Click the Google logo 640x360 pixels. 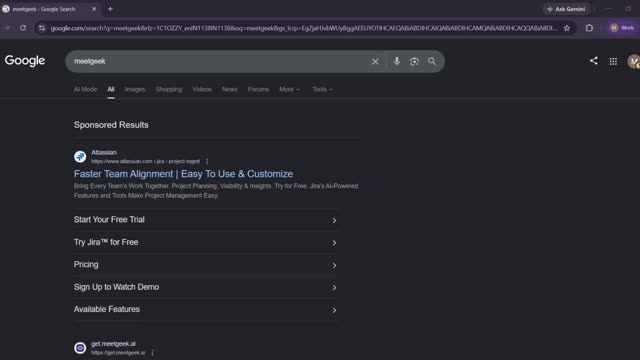point(25,61)
